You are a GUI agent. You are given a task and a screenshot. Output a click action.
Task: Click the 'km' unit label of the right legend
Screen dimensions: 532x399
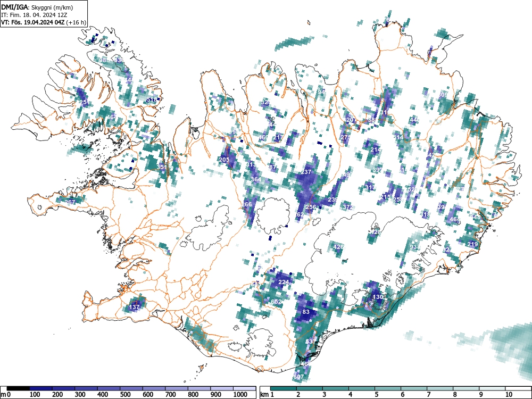(x=264, y=395)
